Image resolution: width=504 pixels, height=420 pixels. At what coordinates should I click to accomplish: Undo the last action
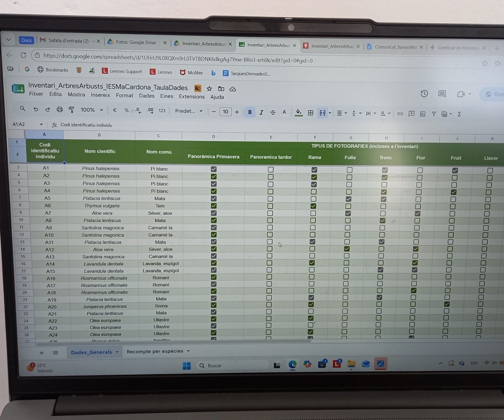tap(36, 109)
